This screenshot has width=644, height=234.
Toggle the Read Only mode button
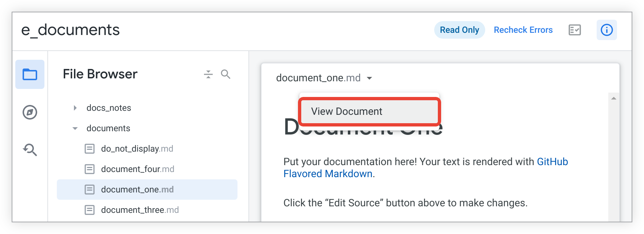pyautogui.click(x=460, y=30)
